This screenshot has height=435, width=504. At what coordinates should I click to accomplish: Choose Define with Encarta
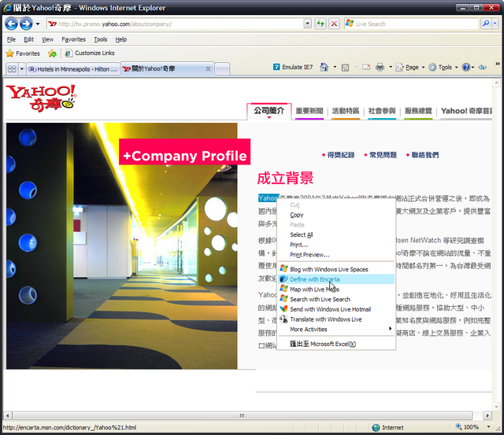pyautogui.click(x=336, y=279)
